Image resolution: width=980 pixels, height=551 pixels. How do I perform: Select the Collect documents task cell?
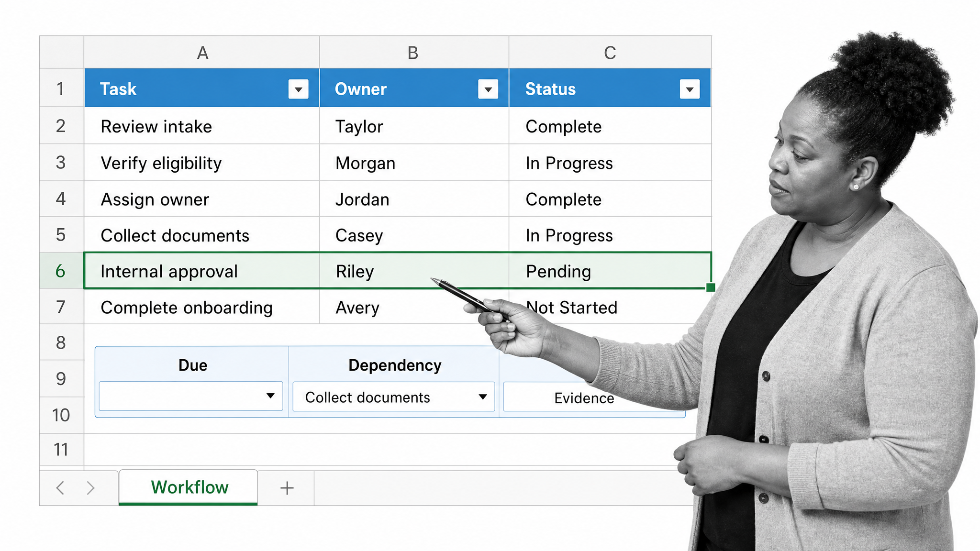point(202,235)
